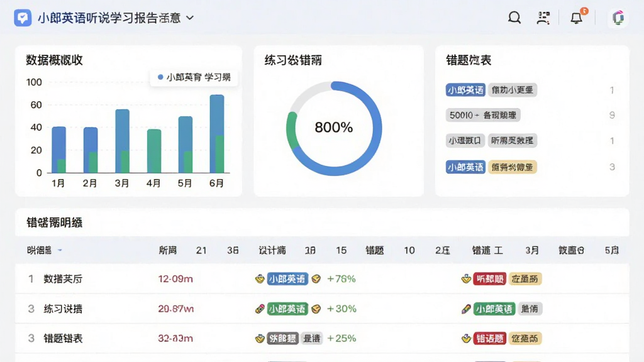
Task: Click pencil icon before green tag in row 20.87
Action: (260, 309)
